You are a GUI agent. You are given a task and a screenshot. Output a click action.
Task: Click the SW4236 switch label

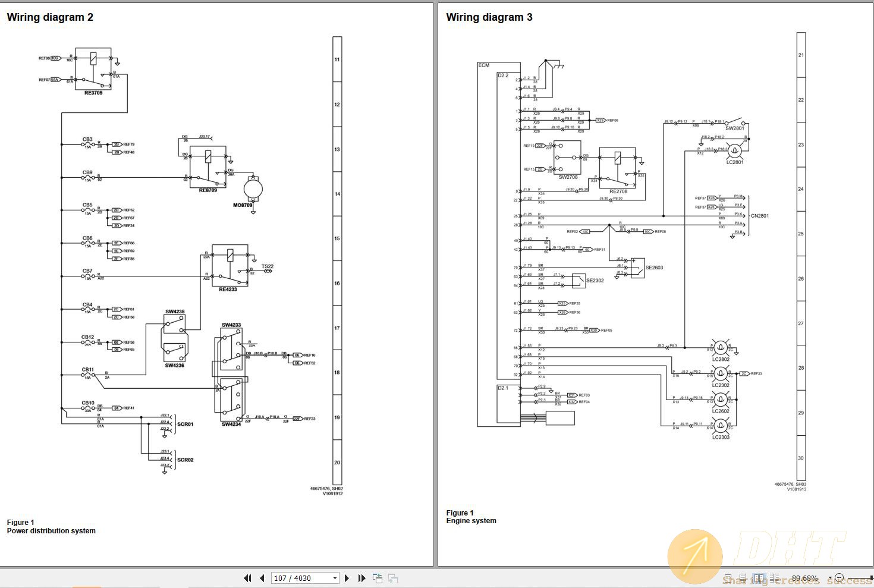pyautogui.click(x=175, y=366)
